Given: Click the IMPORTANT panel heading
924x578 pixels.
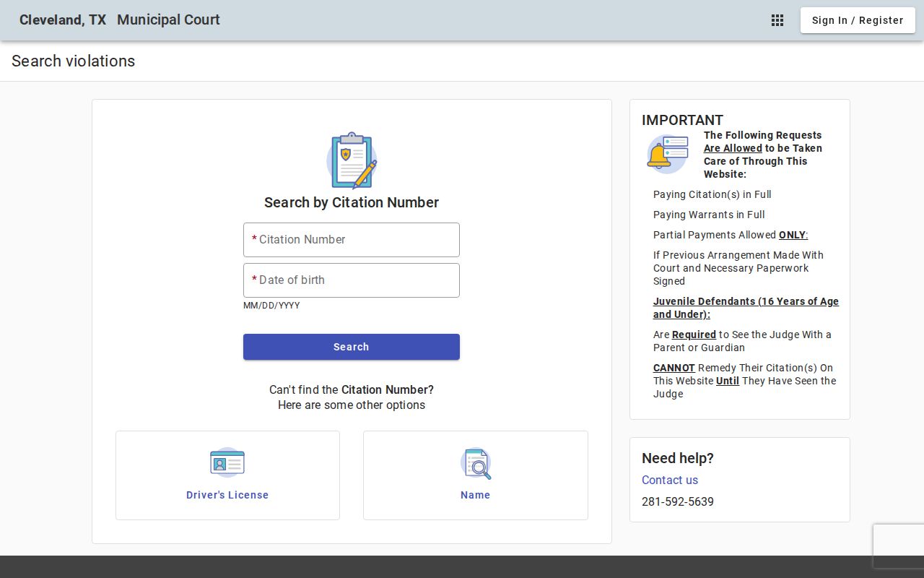Looking at the screenshot, I should pos(682,120).
